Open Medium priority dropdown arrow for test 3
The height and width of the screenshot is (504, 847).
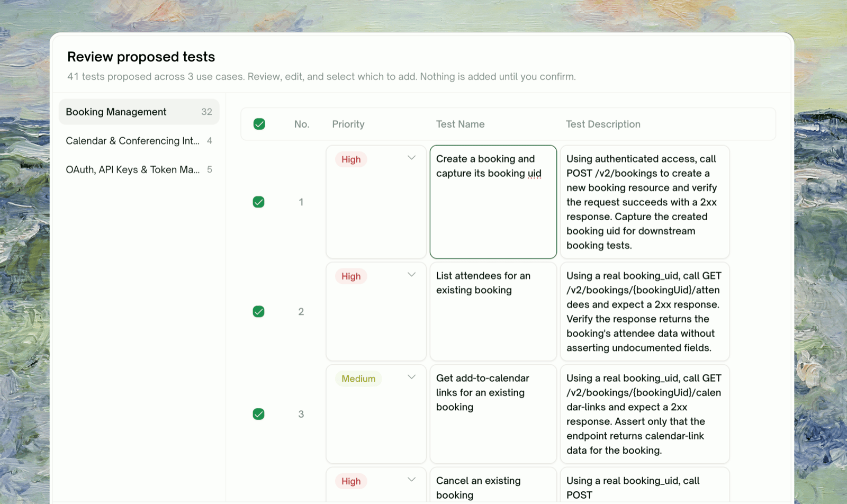coord(411,377)
